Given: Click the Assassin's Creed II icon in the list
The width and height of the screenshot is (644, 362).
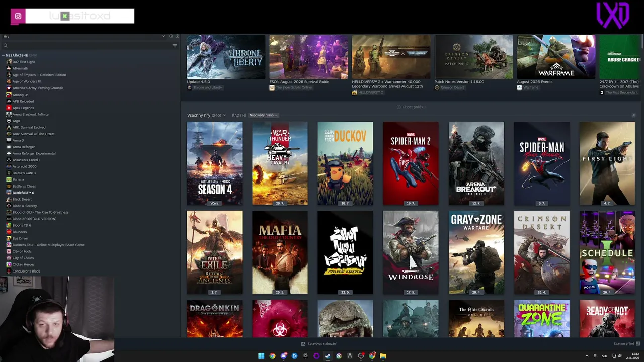Looking at the screenshot, I should [x=9, y=160].
